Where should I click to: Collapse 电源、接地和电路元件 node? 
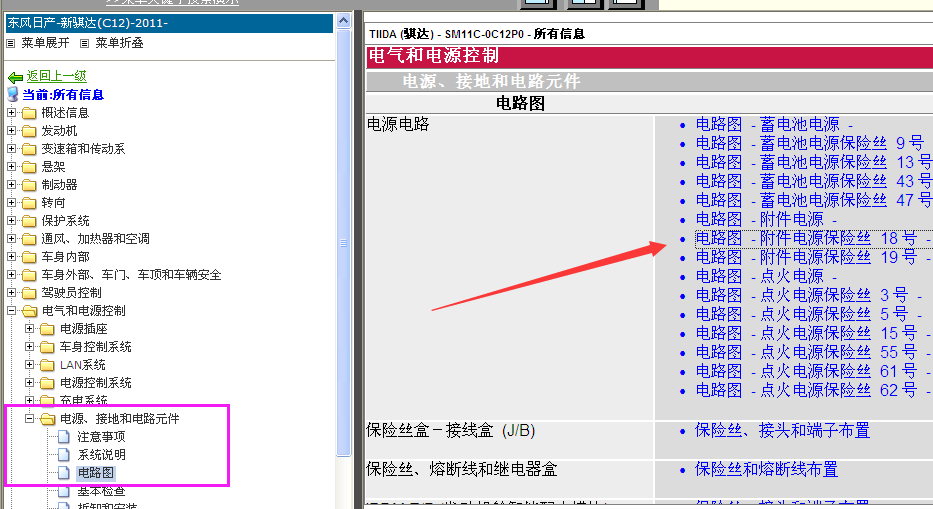pyautogui.click(x=29, y=418)
